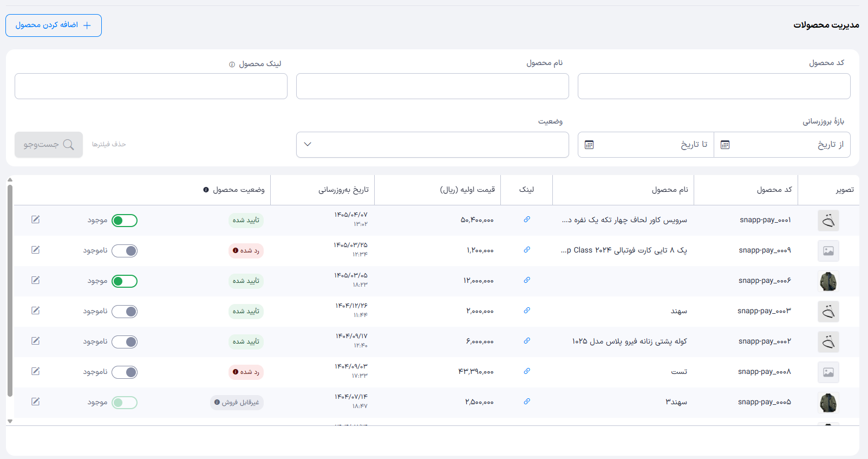Edit product snapp-pay_0001 via pencil icon
Screen dimensions: 868x459
[x=35, y=219]
